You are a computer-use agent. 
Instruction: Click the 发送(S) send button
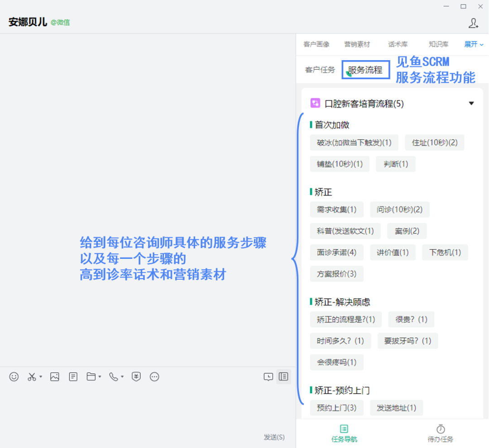point(274,437)
